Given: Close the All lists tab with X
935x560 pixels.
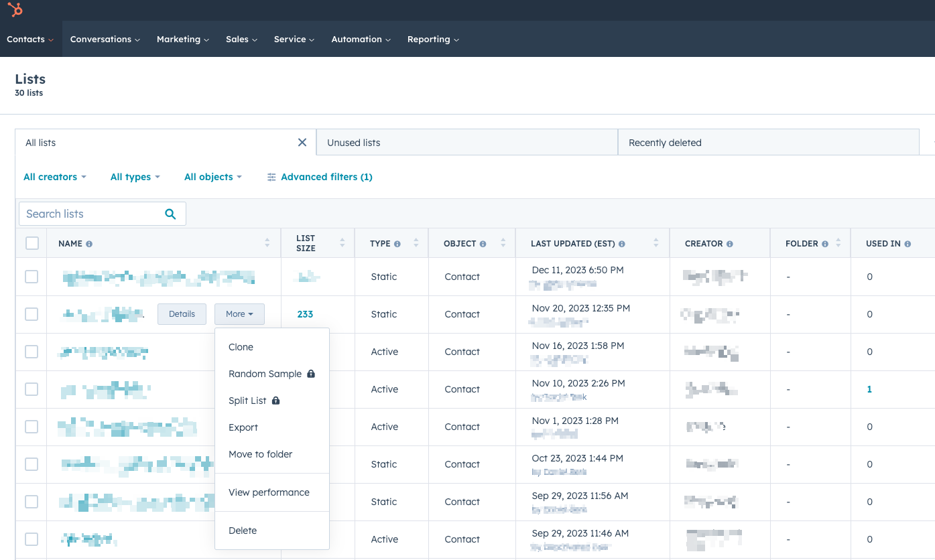Looking at the screenshot, I should 302,143.
